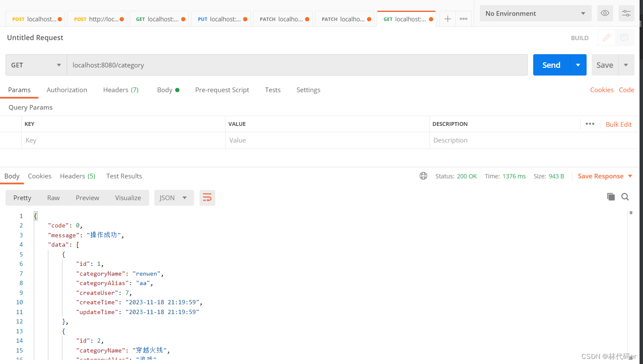Click the createTime value on line 10
The image size is (643, 364).
[162, 302]
